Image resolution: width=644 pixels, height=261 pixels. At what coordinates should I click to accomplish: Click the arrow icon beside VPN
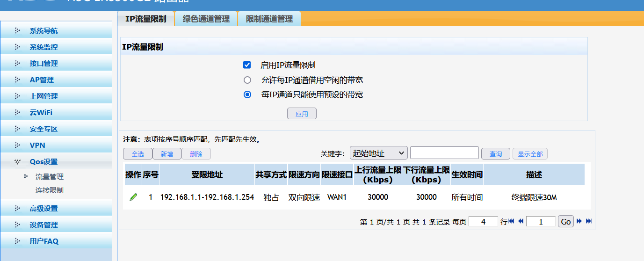pos(17,145)
